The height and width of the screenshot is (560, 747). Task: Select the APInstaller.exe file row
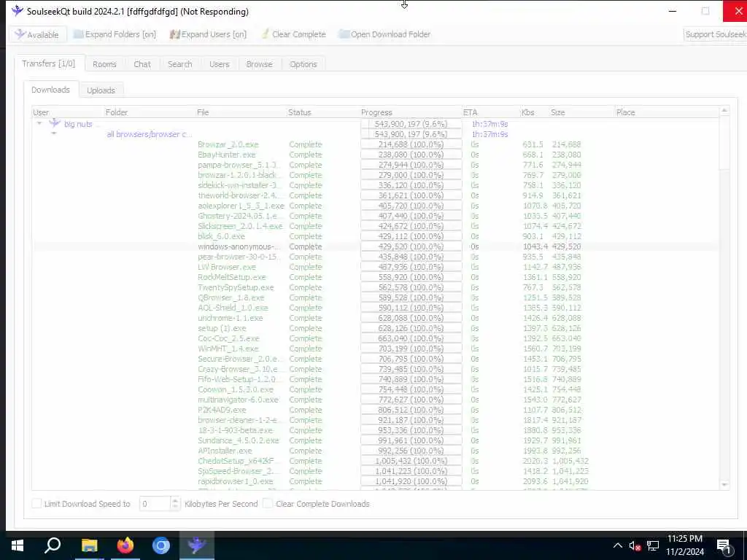[x=376, y=451]
